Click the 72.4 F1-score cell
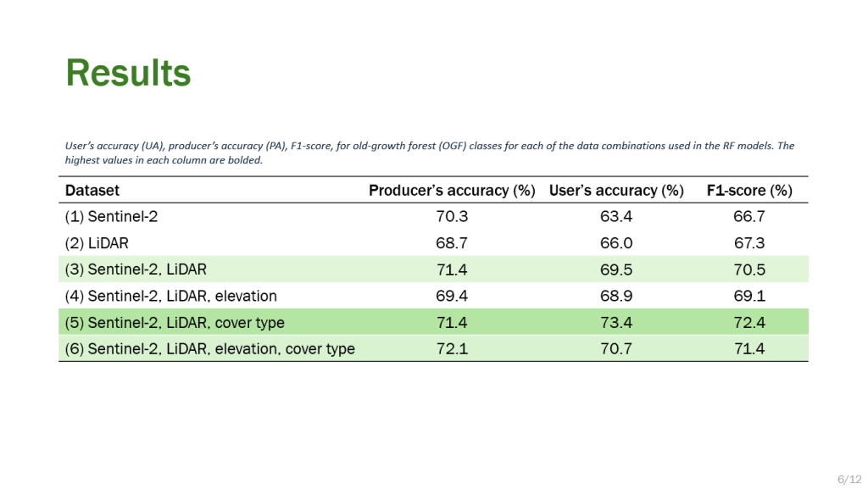This screenshot has width=868, height=489. point(749,323)
